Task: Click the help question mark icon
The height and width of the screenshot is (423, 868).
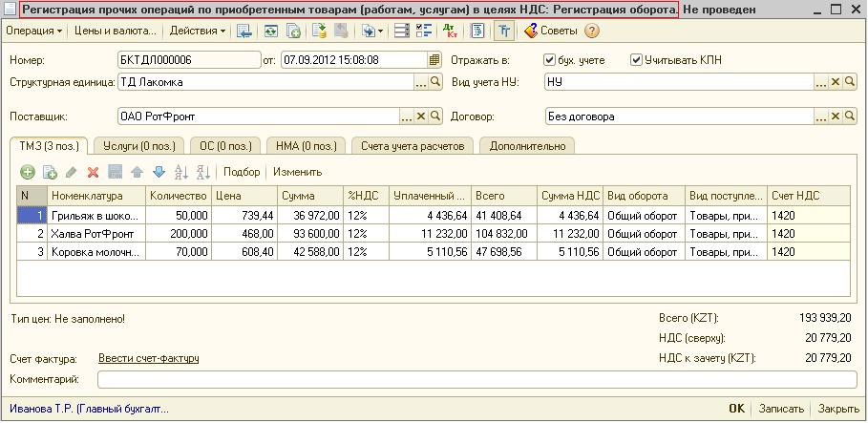Action: 592,31
